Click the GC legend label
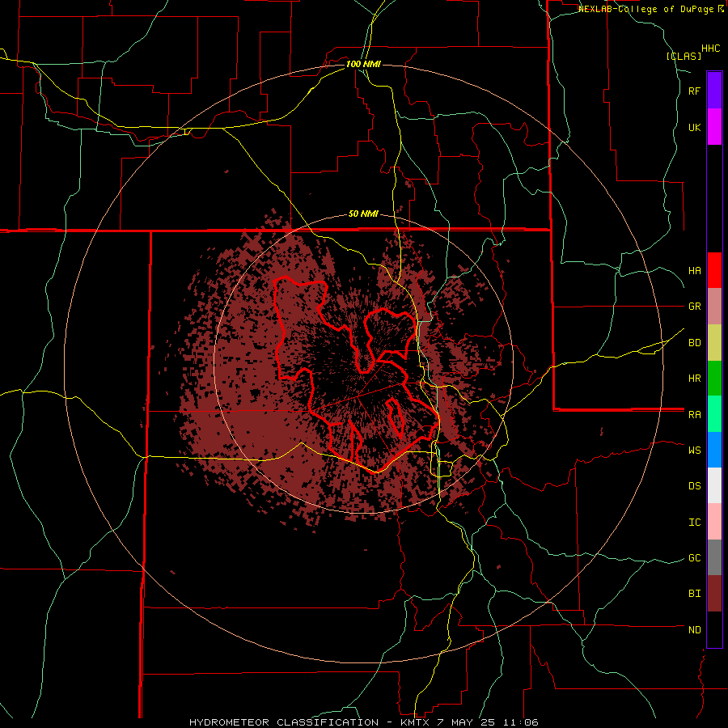This screenshot has height=728, width=728. (x=694, y=558)
